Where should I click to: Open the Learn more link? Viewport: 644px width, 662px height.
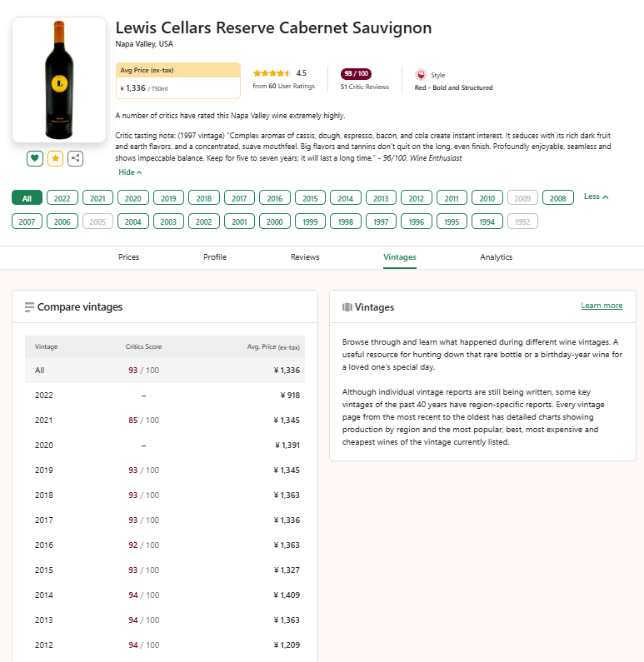click(602, 306)
